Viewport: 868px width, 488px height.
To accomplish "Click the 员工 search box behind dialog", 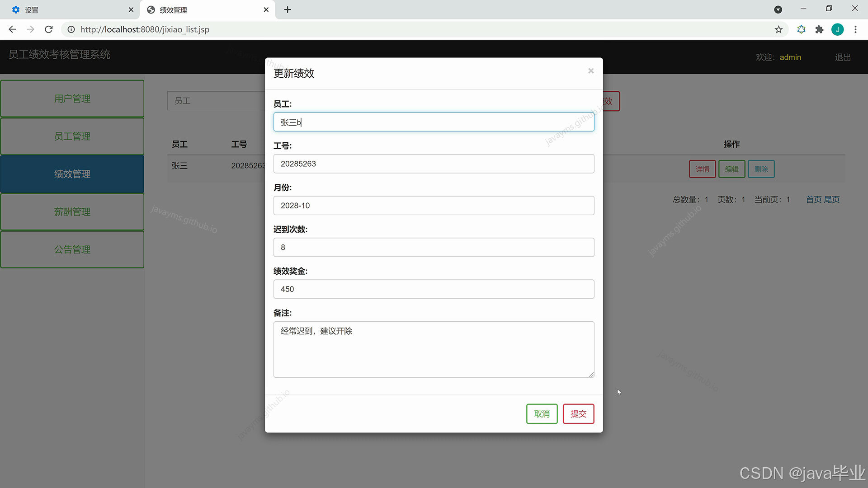I will click(216, 101).
